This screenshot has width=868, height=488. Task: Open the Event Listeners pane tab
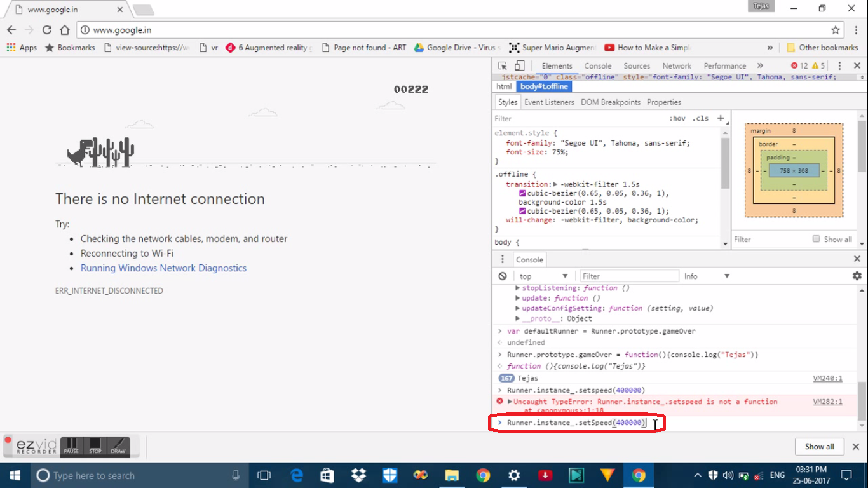(549, 102)
